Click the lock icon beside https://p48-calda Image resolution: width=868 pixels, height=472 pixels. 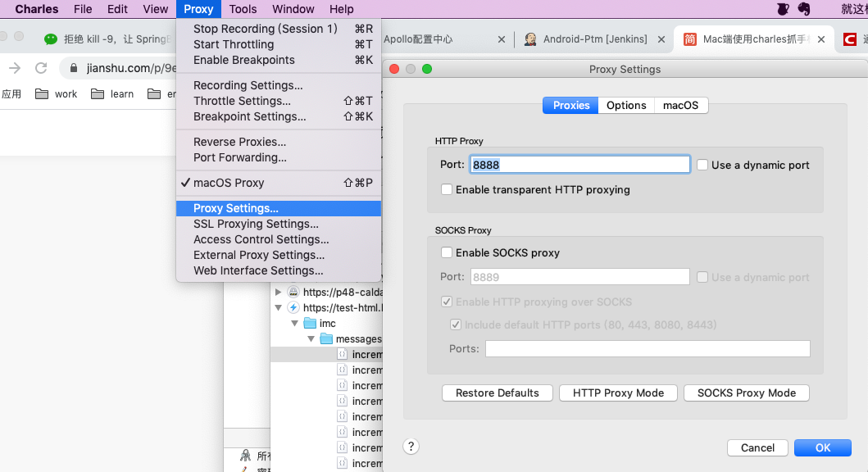(293, 293)
